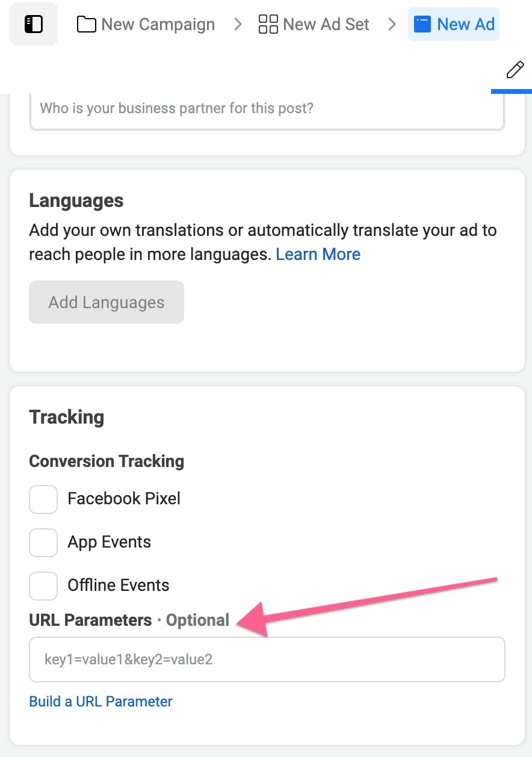This screenshot has width=532, height=757.
Task: Open Build a URL Parameter link
Action: pyautogui.click(x=101, y=702)
